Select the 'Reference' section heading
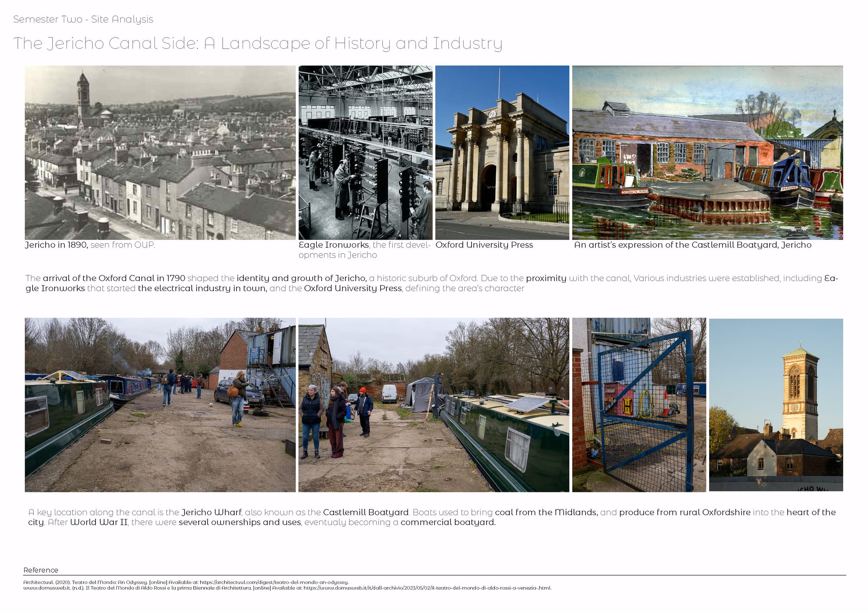Image resolution: width=868 pixels, height=613 pixels. 41,570
